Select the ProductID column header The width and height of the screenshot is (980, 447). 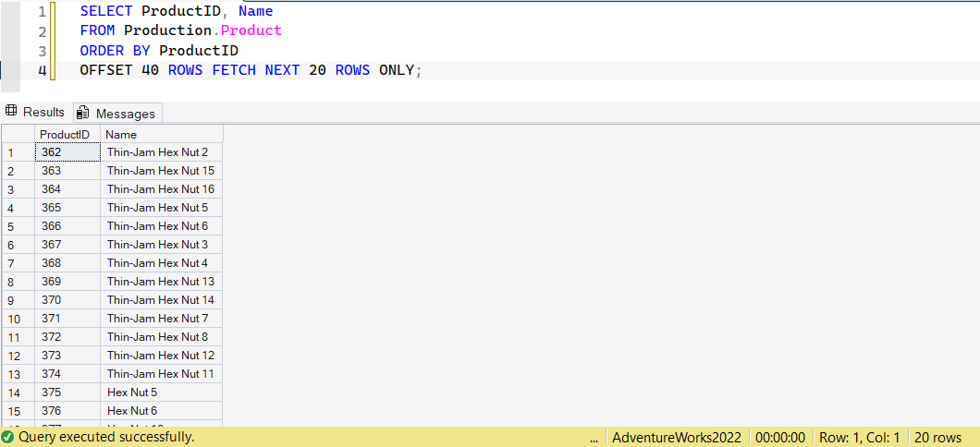point(67,134)
